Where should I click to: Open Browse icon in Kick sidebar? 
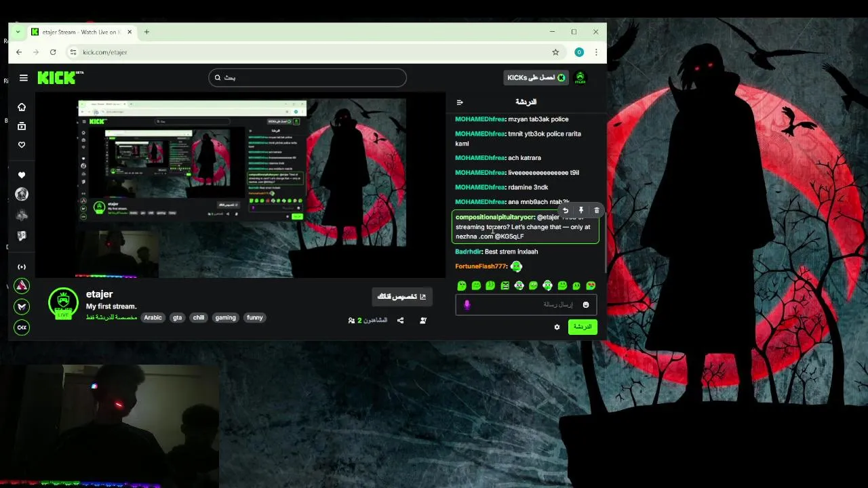pyautogui.click(x=22, y=126)
